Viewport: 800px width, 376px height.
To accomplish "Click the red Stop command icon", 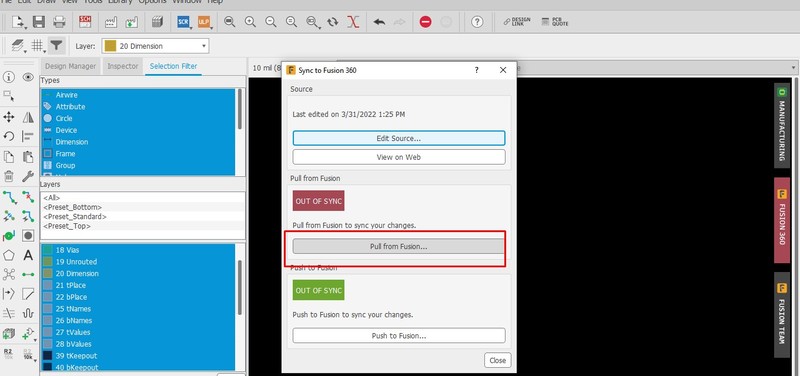I will point(426,22).
